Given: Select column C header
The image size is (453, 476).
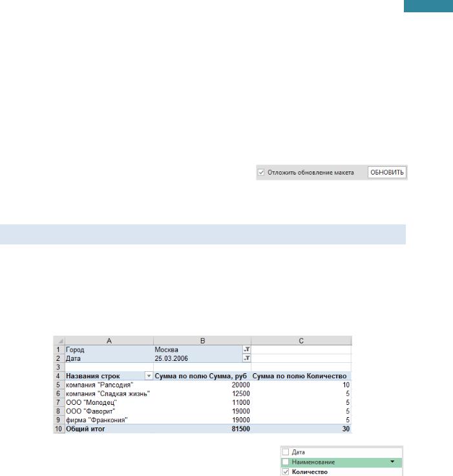Looking at the screenshot, I should [301, 341].
